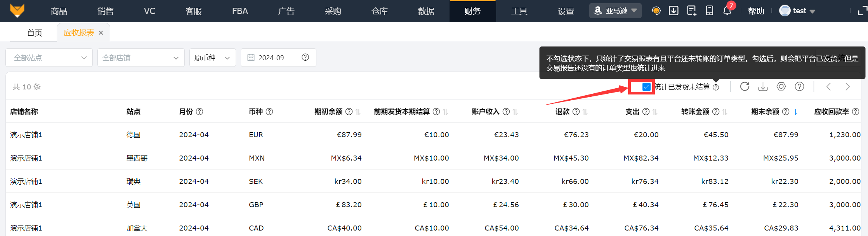Sort by 期初余额 column sort icon
The width and height of the screenshot is (868, 236).
coord(358,112)
